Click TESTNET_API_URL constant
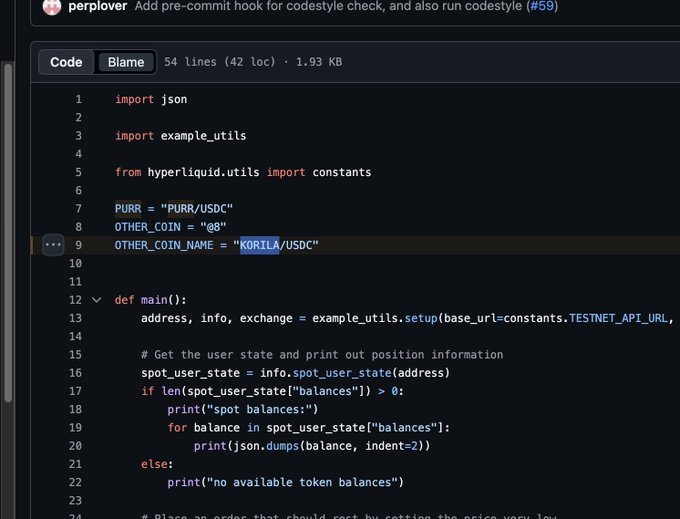 [x=618, y=318]
